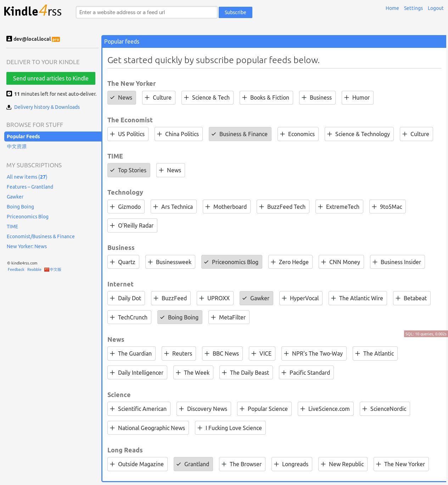Image resolution: width=448 pixels, height=485 pixels.
Task: Subscribe to New Yorker Science & Tech
Action: coord(207,97)
